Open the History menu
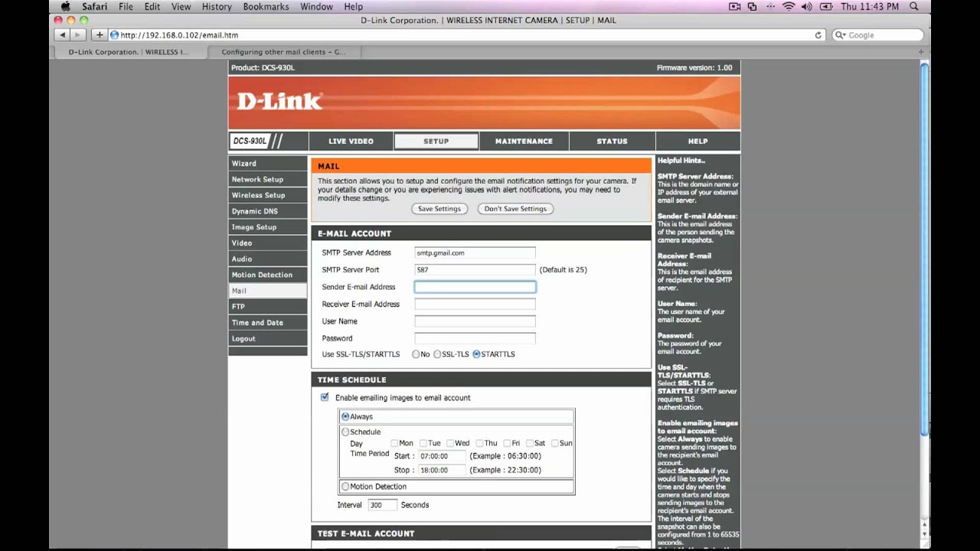This screenshot has height=551, width=980. [217, 6]
